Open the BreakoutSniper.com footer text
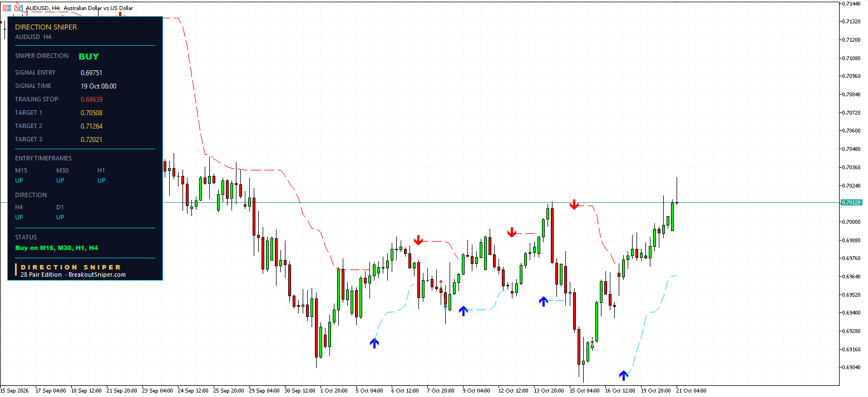The image size is (868, 397). coord(97,275)
